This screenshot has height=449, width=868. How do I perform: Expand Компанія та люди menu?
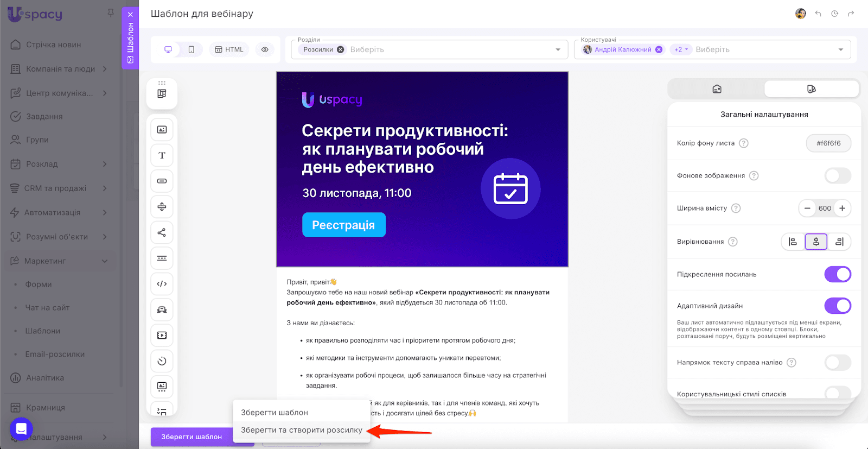pos(105,69)
